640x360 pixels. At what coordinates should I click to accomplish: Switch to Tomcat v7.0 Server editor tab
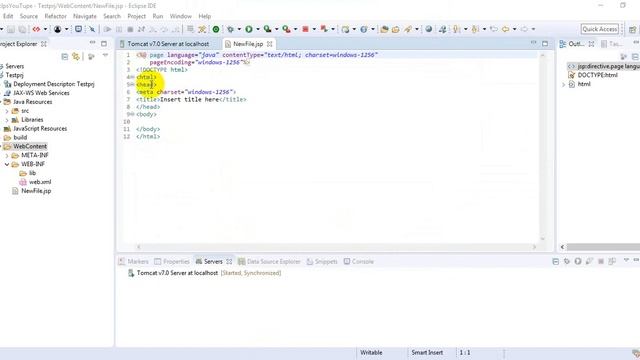(x=168, y=44)
